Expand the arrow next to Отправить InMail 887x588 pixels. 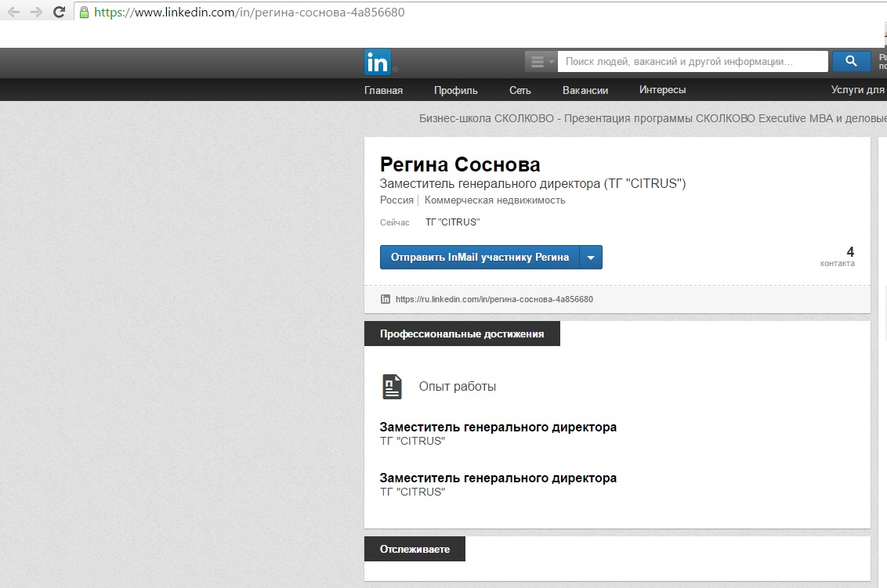point(591,258)
